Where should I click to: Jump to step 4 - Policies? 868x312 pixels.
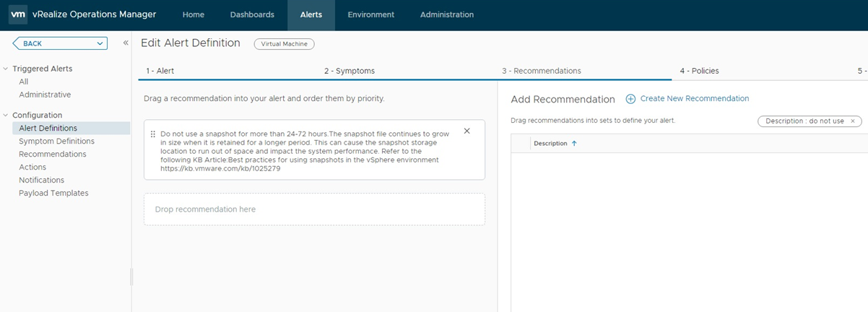(699, 71)
